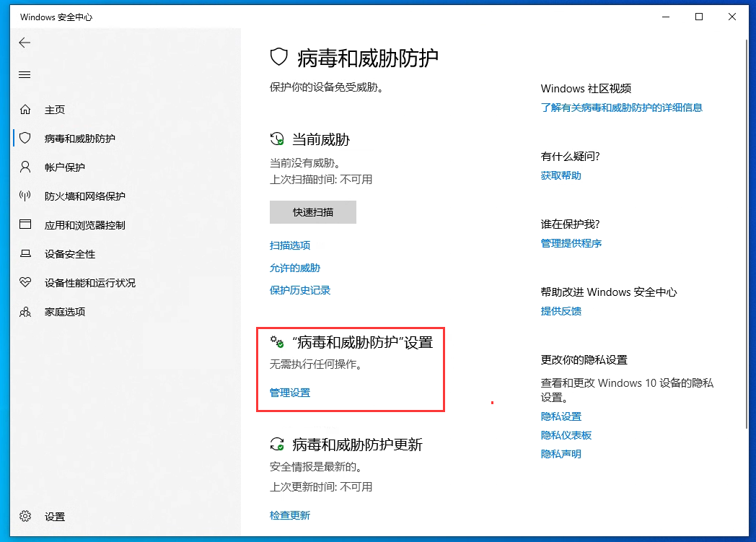756x542 pixels.
Task: Go to 帐户保护 section
Action: (x=65, y=167)
